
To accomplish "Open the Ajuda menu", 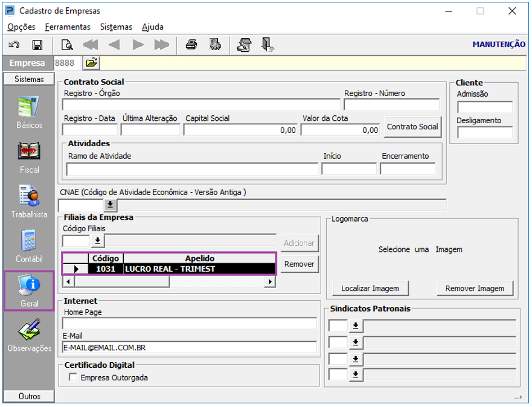I will tap(153, 27).
